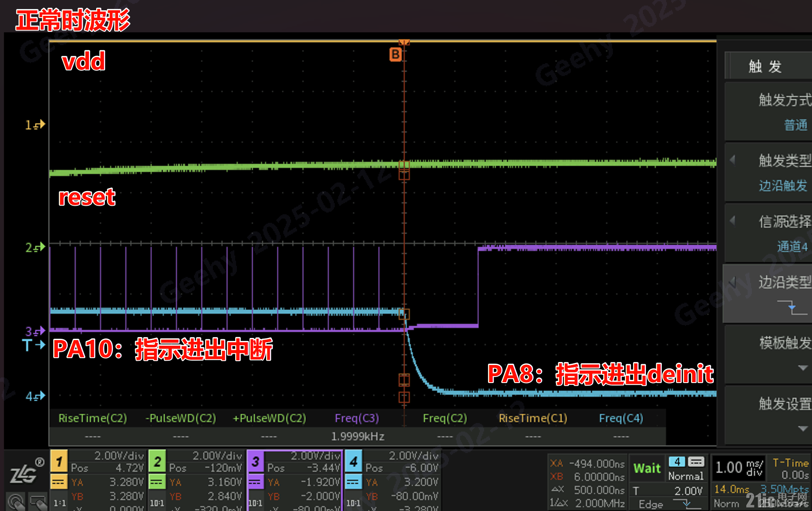Viewport: 812px width, 511px height.
Task: Click left arrow beside 信源选择
Action: (x=733, y=221)
